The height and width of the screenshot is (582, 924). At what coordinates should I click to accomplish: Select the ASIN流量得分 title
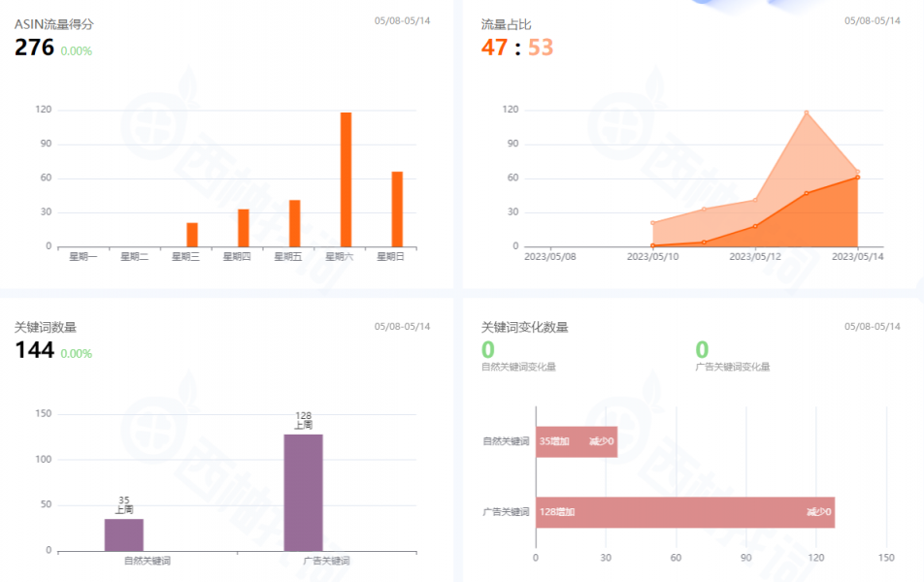tap(54, 25)
